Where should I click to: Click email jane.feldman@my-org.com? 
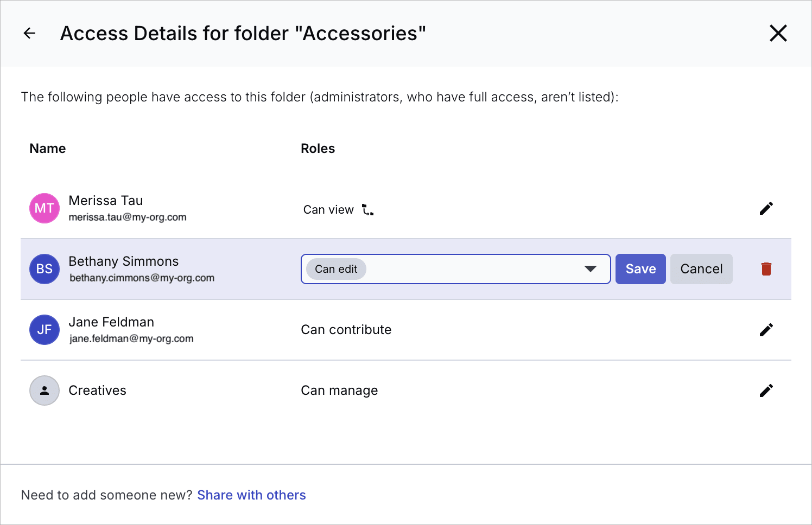point(131,339)
